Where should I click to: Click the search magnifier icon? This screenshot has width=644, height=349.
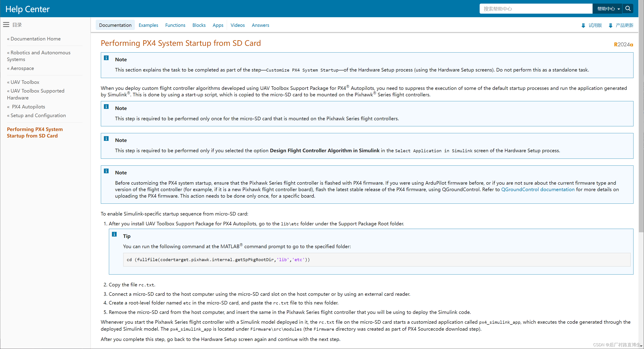[x=627, y=9]
